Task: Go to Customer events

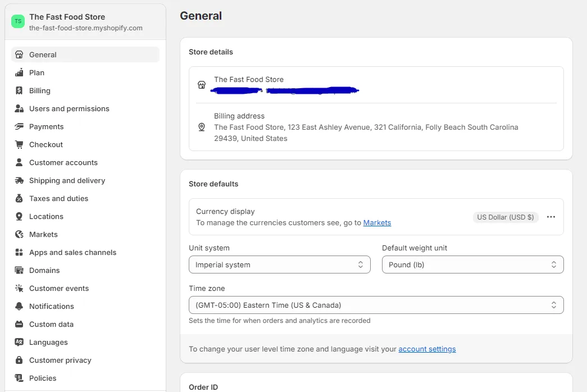Action: (85, 288)
